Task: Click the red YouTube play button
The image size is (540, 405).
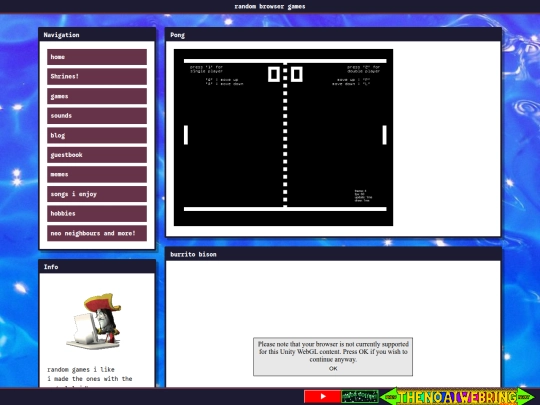Action: [322, 396]
